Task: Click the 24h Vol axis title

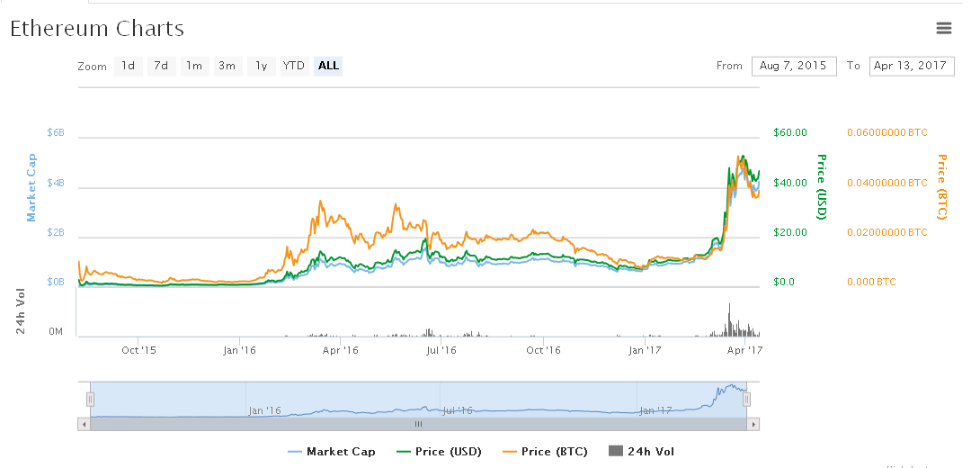Action: tap(21, 311)
